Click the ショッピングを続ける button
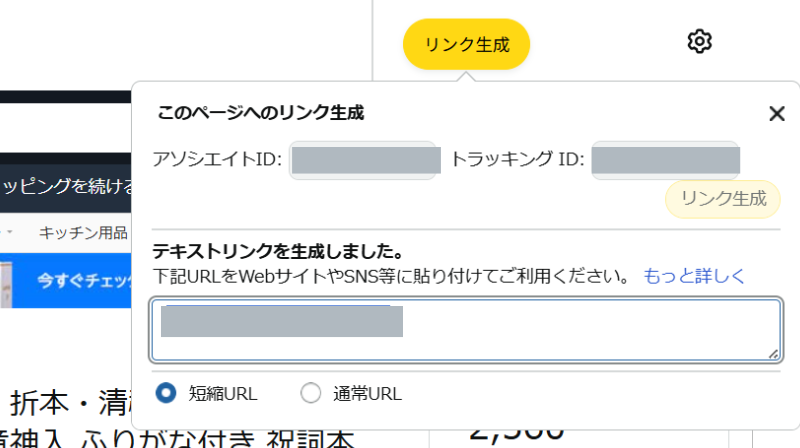Image resolution: width=800 pixels, height=448 pixels. pos(66,186)
